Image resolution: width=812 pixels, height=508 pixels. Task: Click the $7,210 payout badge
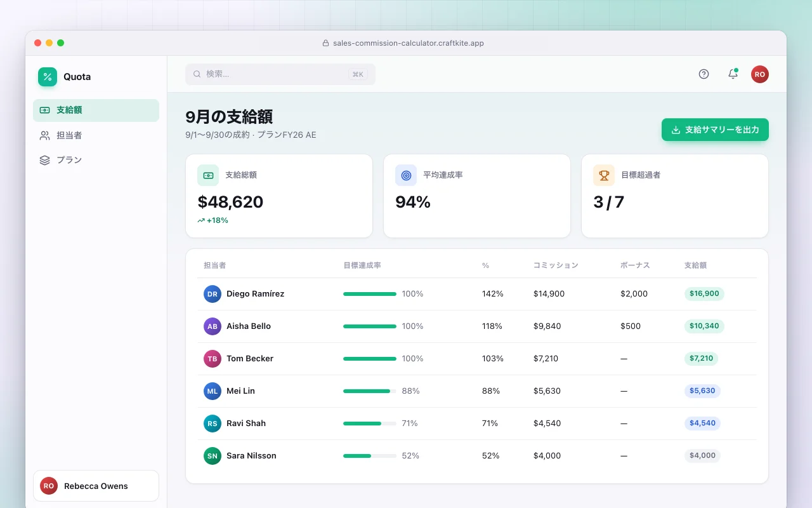point(701,359)
